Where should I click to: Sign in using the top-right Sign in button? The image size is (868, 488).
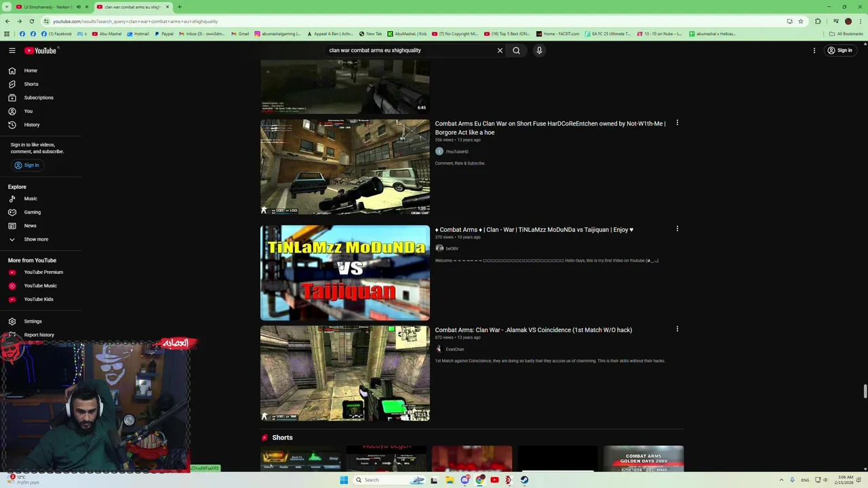tap(840, 50)
